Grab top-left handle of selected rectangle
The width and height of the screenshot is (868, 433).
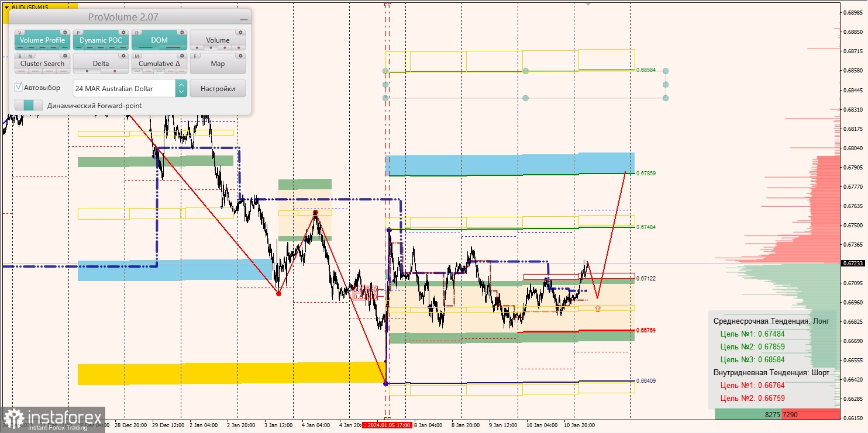[385, 71]
